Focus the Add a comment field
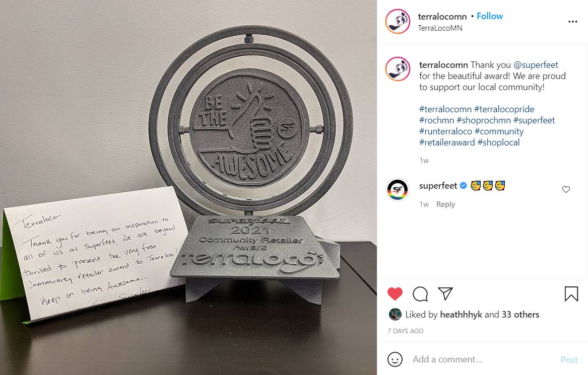 pyautogui.click(x=484, y=359)
